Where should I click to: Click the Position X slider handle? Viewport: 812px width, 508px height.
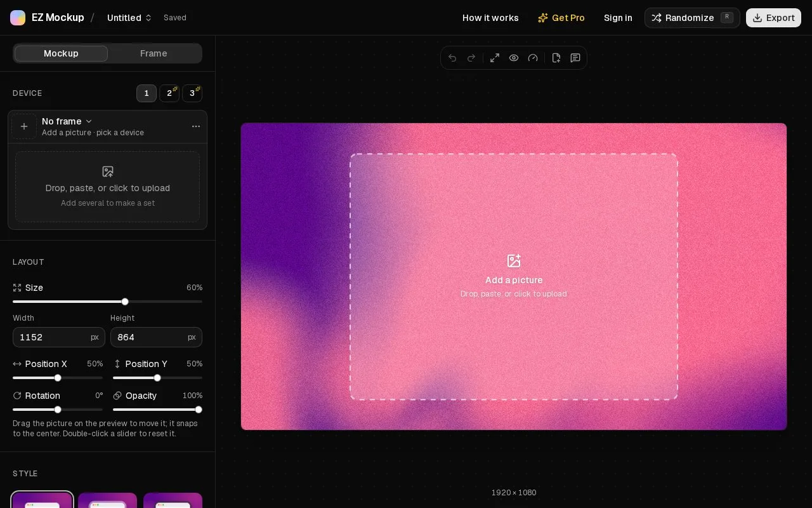(58, 378)
